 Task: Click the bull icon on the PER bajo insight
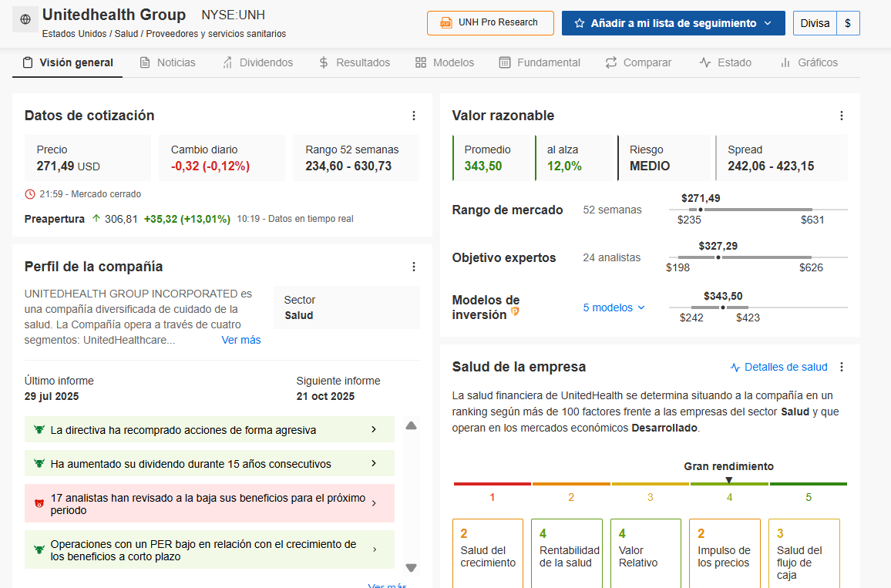point(39,550)
